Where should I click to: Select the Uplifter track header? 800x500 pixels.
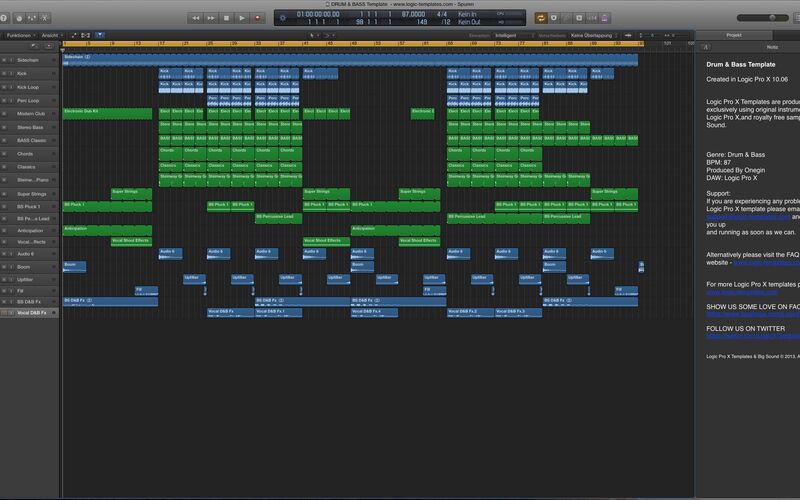[x=29, y=280]
